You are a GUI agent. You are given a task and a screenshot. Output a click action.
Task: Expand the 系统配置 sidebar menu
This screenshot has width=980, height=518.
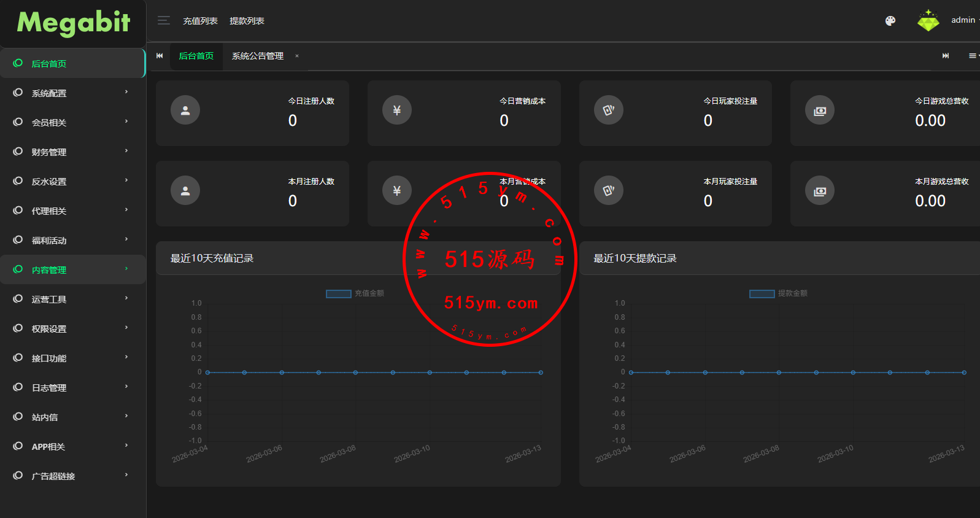[x=72, y=93]
